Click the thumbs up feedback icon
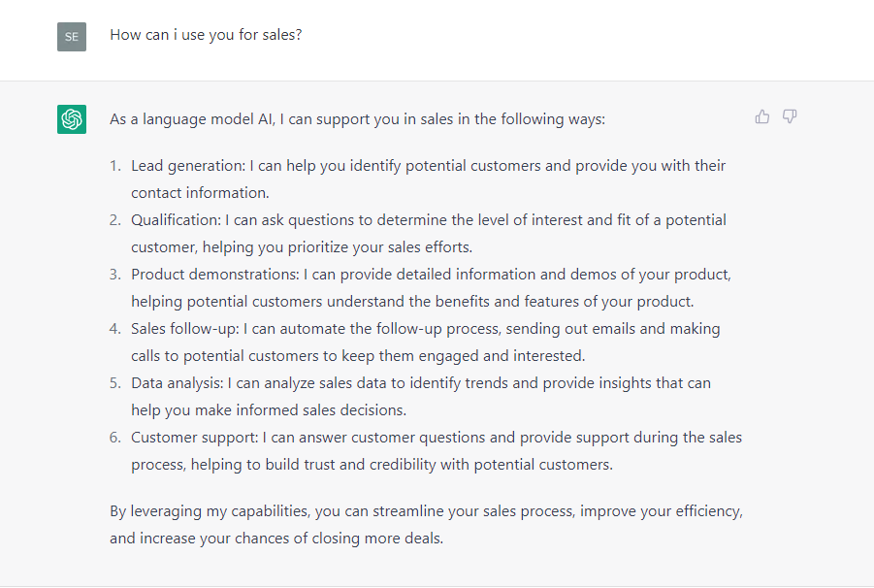 [x=762, y=117]
